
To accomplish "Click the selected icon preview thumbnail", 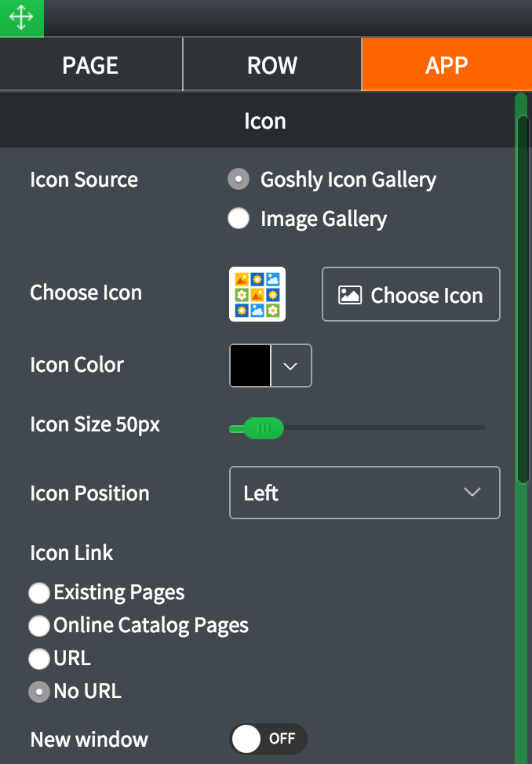I will [x=257, y=294].
